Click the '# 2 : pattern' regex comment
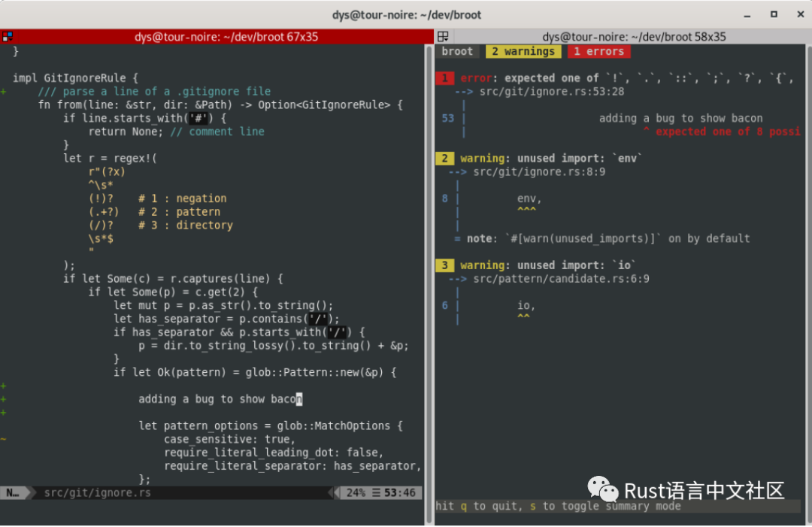812x527 pixels. [x=179, y=212]
